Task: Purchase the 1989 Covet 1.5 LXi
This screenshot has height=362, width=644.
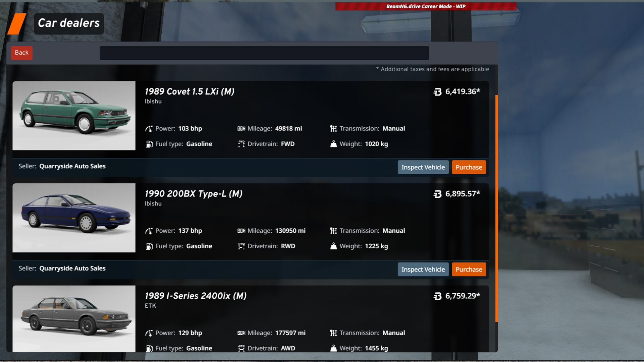Action: click(x=469, y=167)
